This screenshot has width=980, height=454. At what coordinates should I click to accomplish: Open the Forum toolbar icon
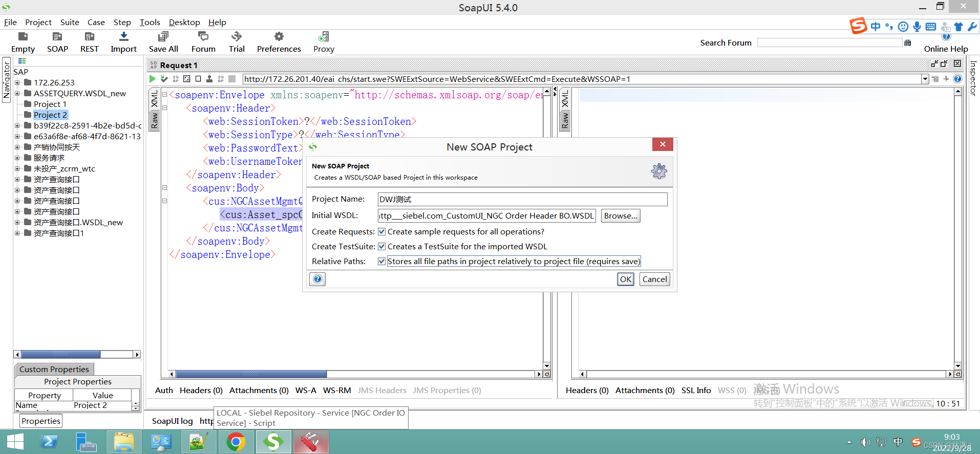pos(203,36)
